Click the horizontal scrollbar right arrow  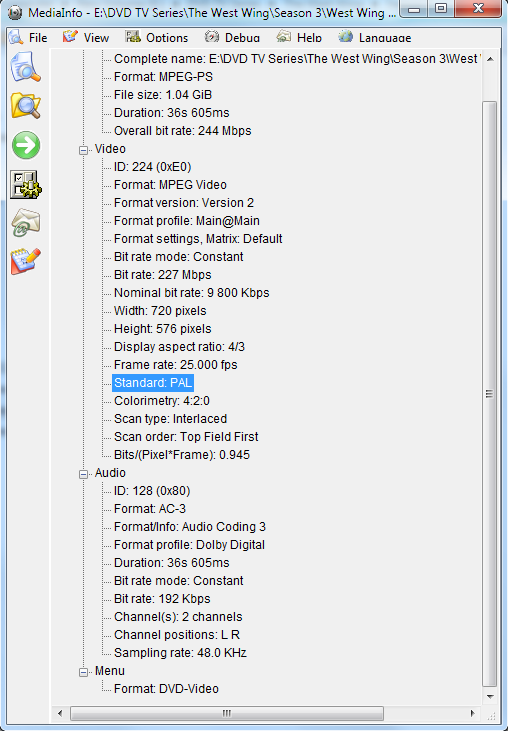click(473, 713)
